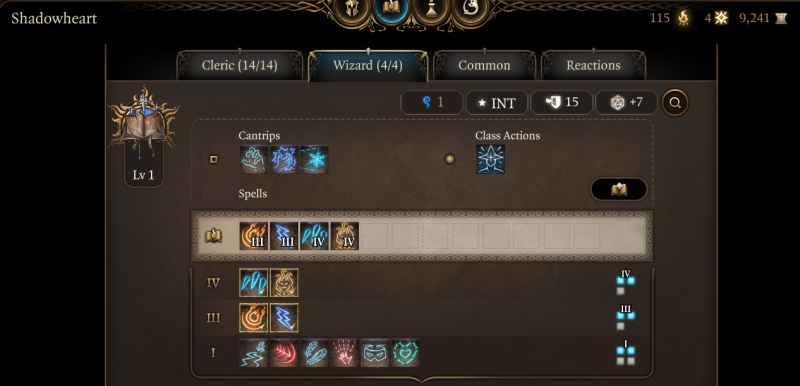Pick the Feather Fall feathers spell icon
Image resolution: width=800 pixels, height=386 pixels.
(314, 353)
